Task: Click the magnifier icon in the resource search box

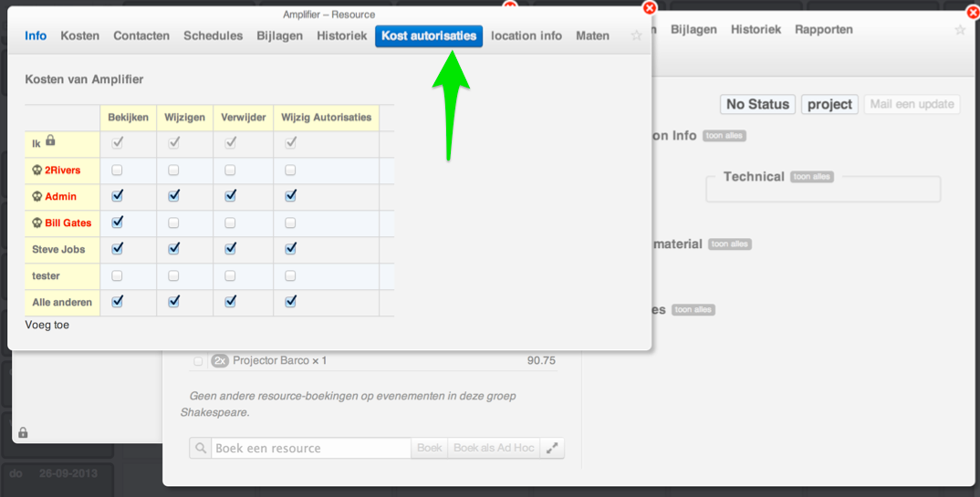Action: 201,449
